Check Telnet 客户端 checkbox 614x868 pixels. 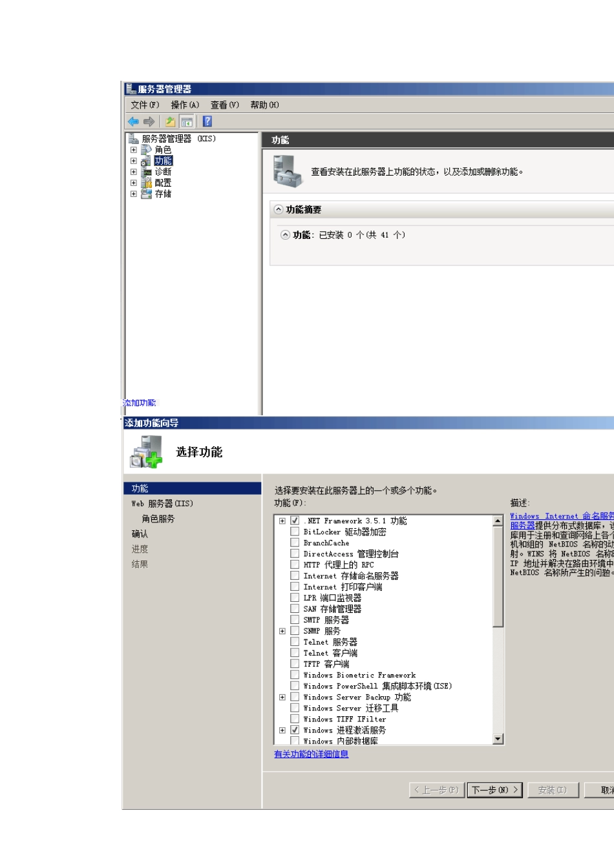point(295,653)
